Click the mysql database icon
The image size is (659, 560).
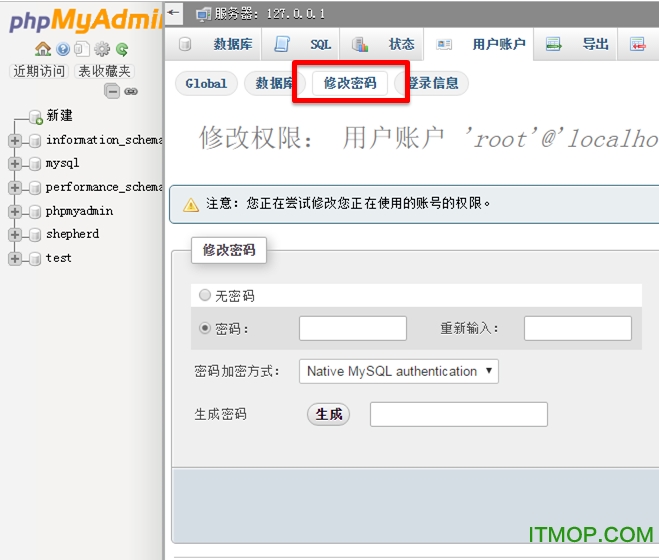click(x=36, y=164)
